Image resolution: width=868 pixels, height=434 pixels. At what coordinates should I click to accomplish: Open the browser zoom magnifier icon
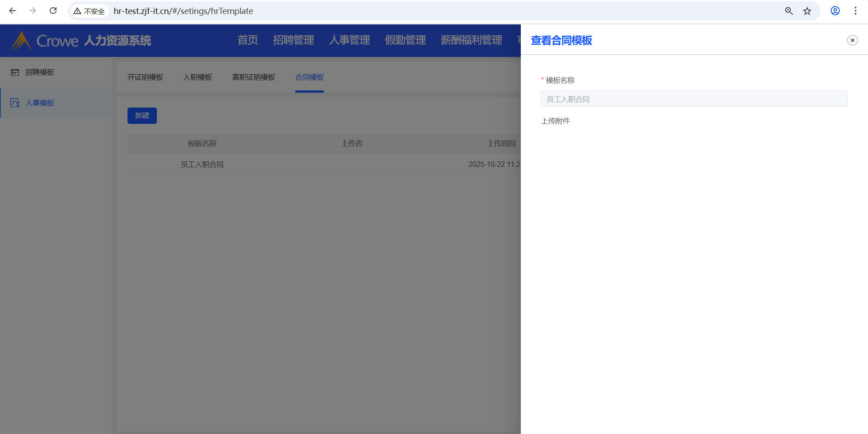pos(789,11)
